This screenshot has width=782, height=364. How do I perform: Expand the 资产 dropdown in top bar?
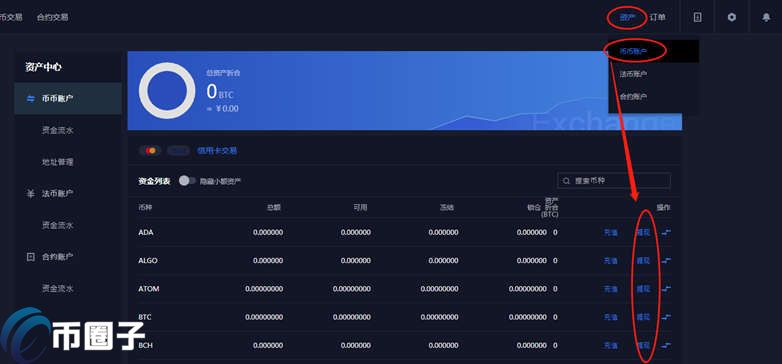(627, 17)
